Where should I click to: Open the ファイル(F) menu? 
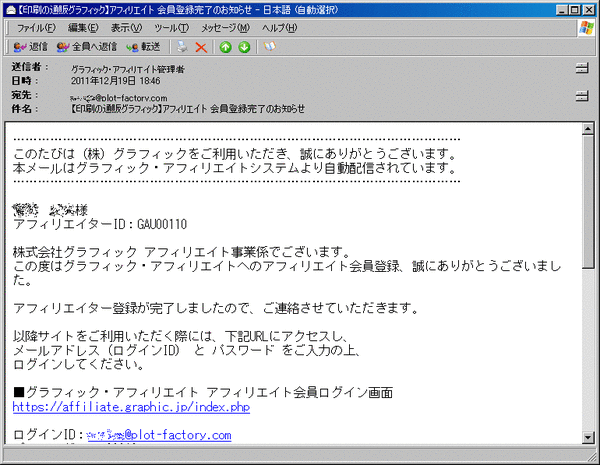coord(36,28)
